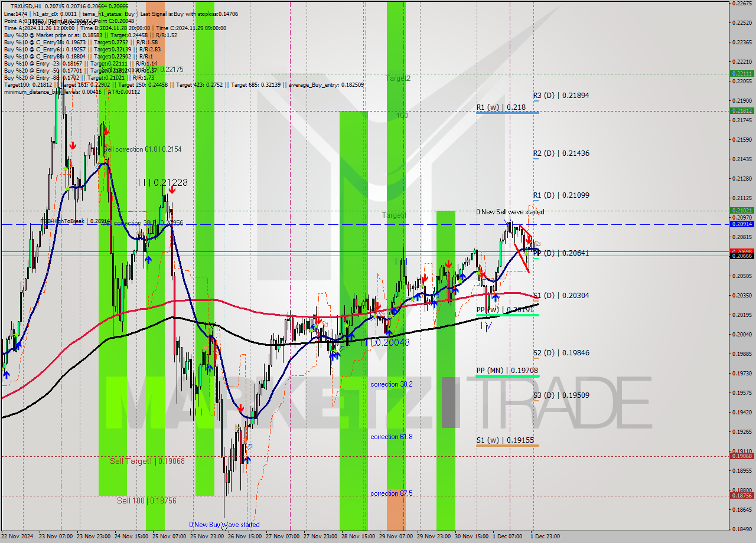Click the R2 (D) | 0.21436 label
This screenshot has width=756, height=543.
coord(561,153)
